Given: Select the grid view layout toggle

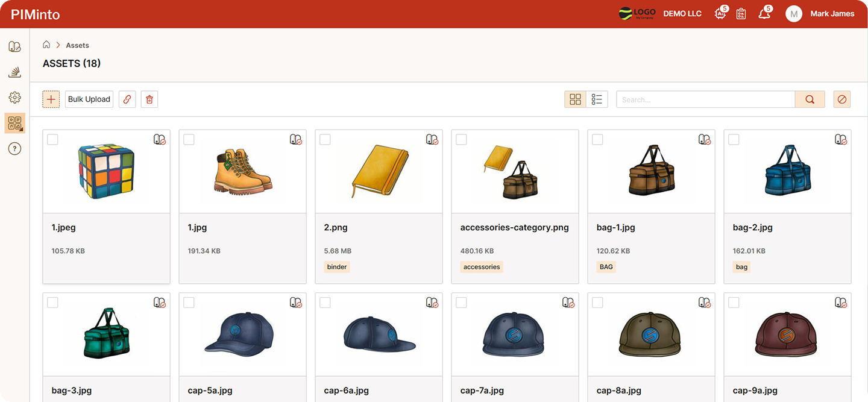Looking at the screenshot, I should 575,99.
